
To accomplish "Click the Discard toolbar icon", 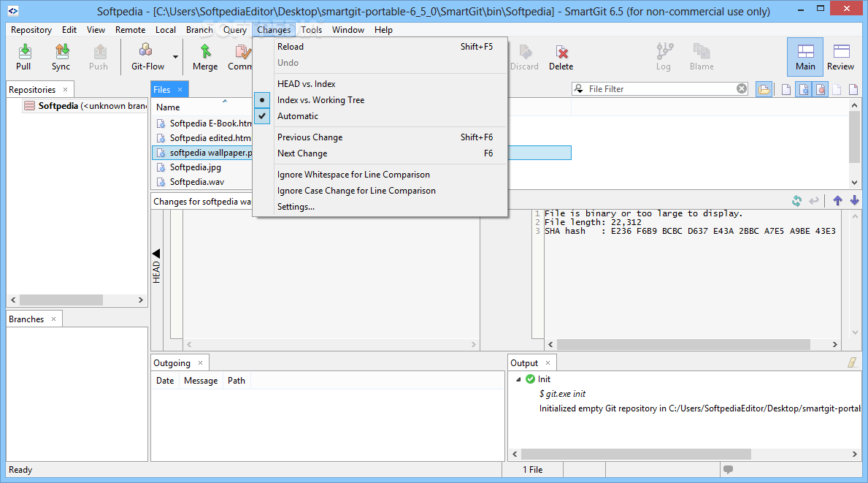I will pyautogui.click(x=525, y=52).
